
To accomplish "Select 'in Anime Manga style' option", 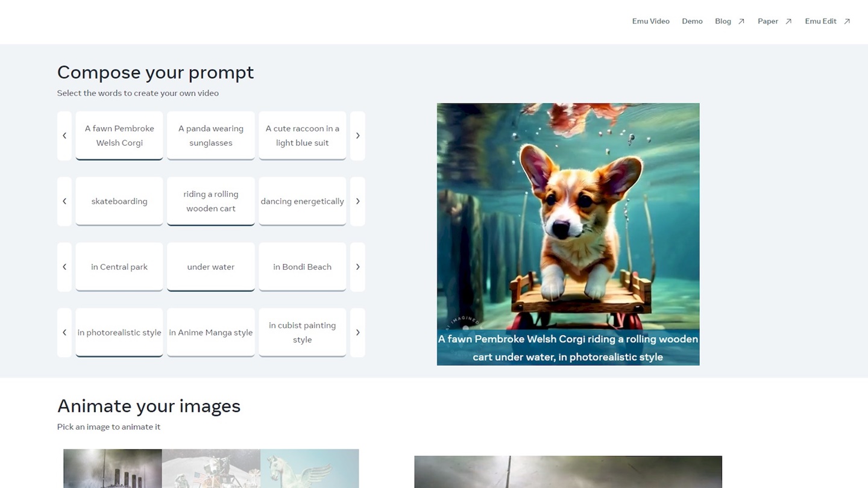I will point(211,333).
